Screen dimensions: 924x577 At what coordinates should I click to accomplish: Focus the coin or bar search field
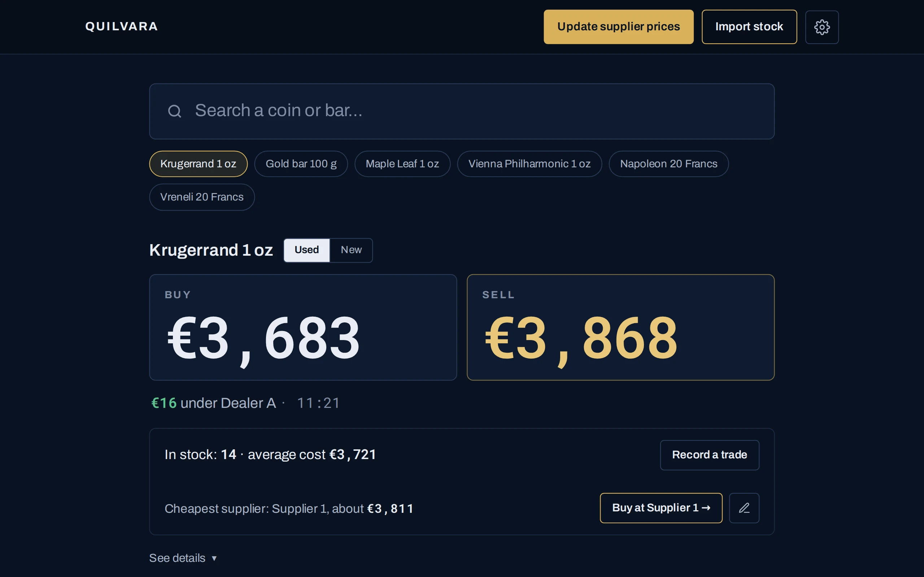click(x=462, y=111)
